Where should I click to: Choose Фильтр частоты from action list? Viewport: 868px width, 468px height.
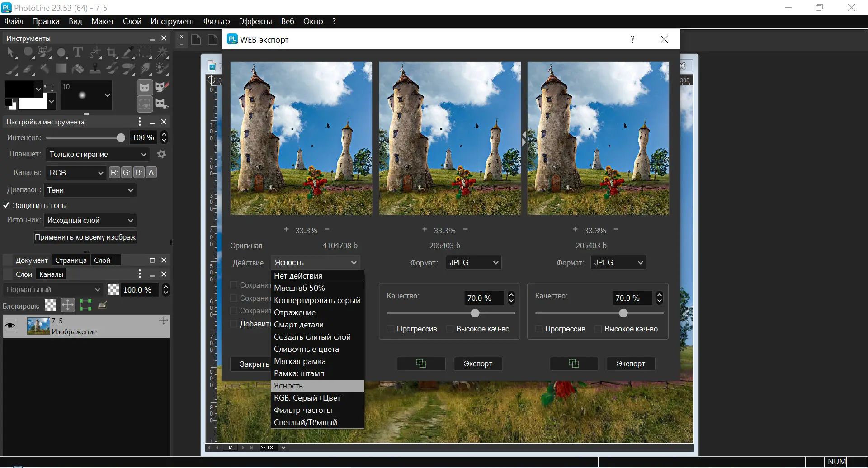point(303,410)
